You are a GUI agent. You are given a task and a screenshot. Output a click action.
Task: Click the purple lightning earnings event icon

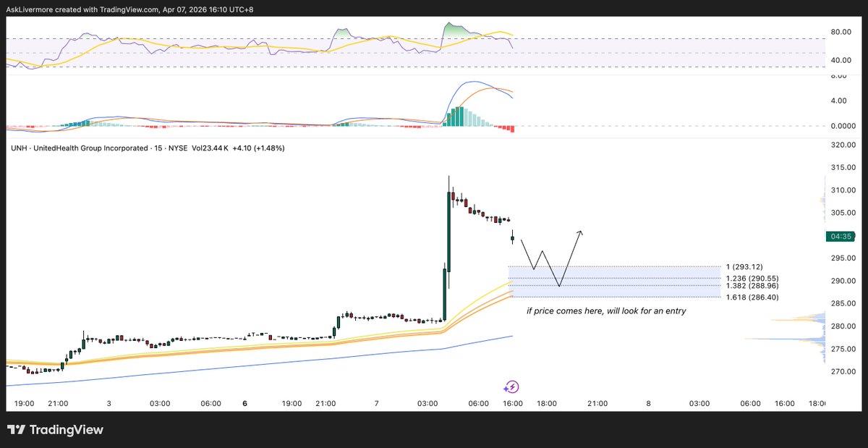[511, 386]
